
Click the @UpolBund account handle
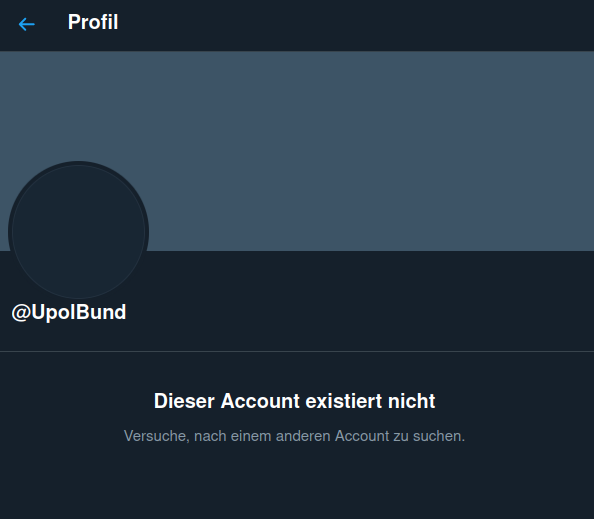pyautogui.click(x=69, y=313)
